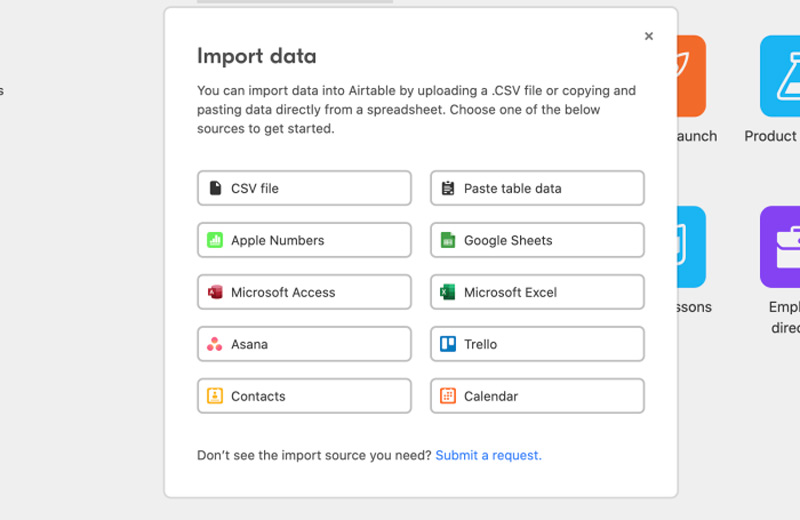Click the Microsoft Excel icon

[x=448, y=292]
